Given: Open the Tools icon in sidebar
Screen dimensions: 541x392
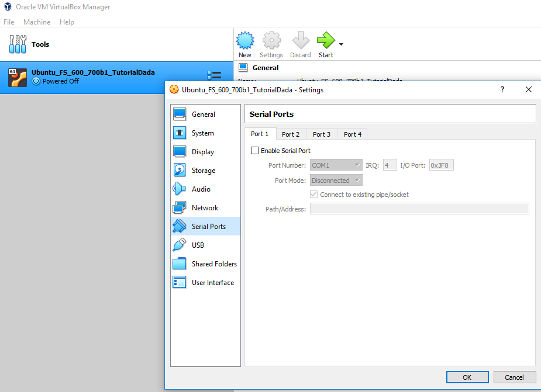Looking at the screenshot, I should 18,44.
